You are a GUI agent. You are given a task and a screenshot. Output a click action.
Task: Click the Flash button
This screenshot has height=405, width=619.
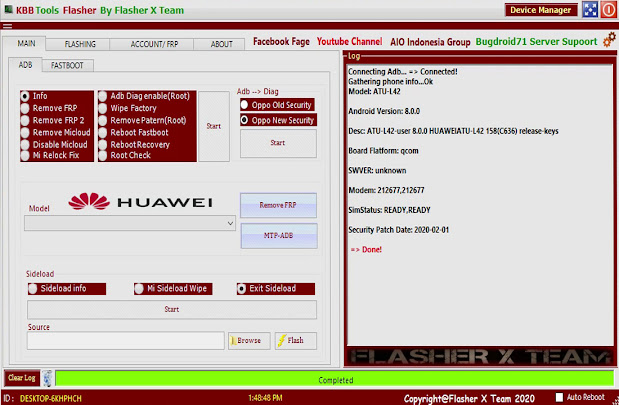[x=296, y=341]
